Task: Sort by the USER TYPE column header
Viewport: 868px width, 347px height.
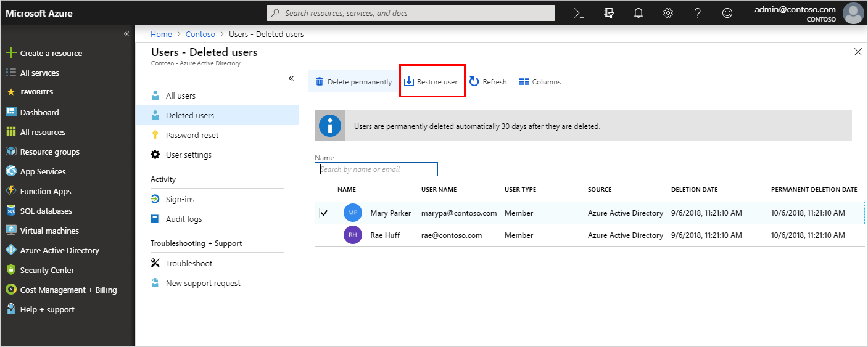Action: coord(521,189)
